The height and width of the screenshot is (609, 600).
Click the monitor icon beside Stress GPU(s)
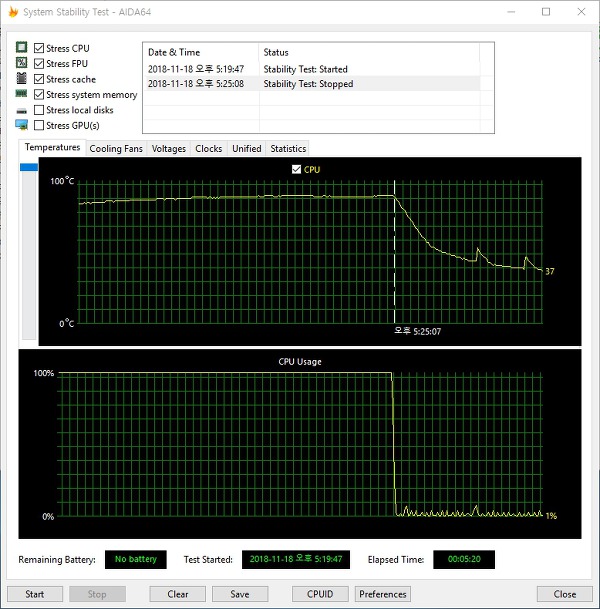pyautogui.click(x=22, y=125)
